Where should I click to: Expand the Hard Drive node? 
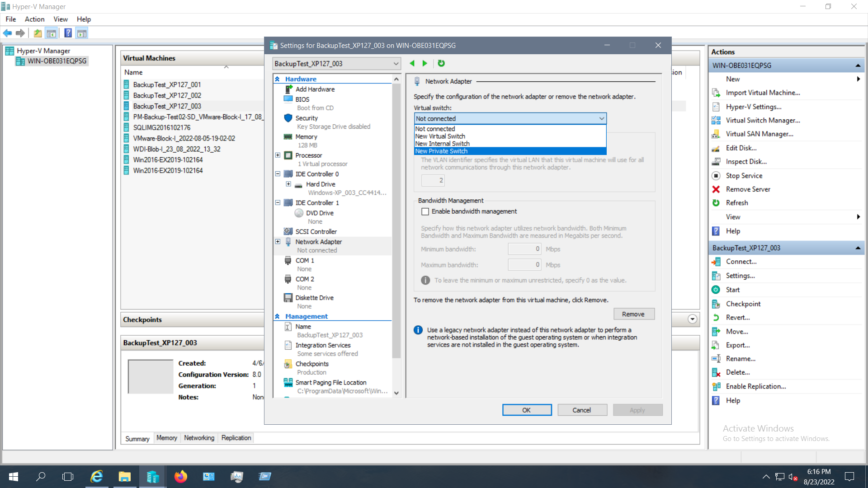(x=288, y=183)
